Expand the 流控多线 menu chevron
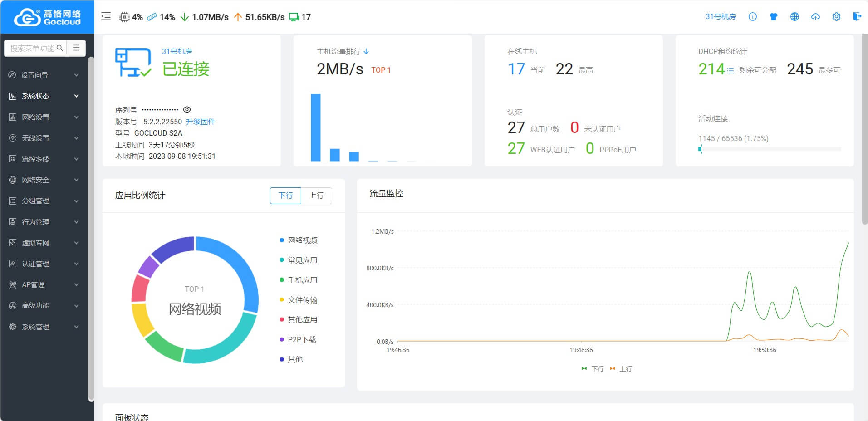 click(x=76, y=159)
